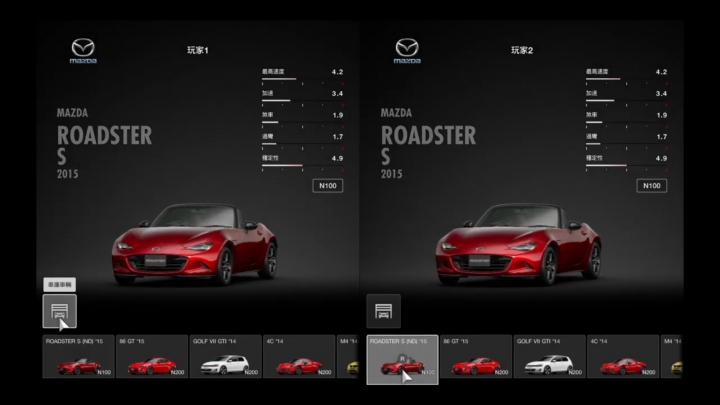Click Player 1 braking value 1.9
The height and width of the screenshot is (405, 720).
(x=338, y=115)
